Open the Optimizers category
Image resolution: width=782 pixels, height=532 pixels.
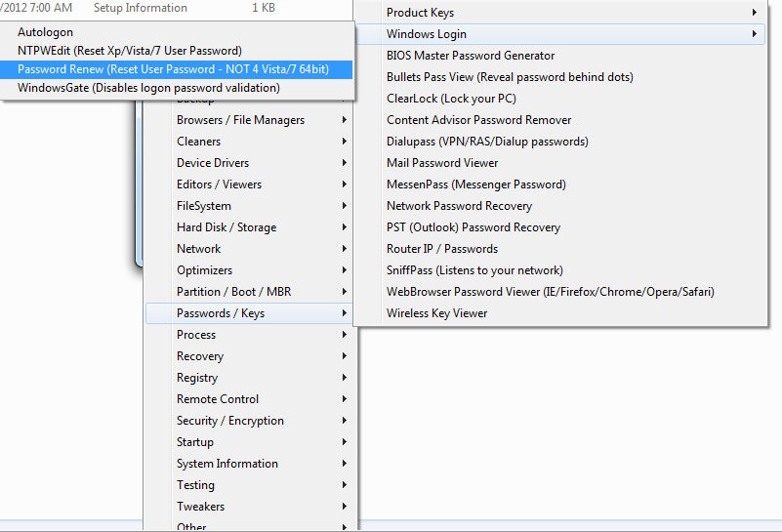pos(249,269)
